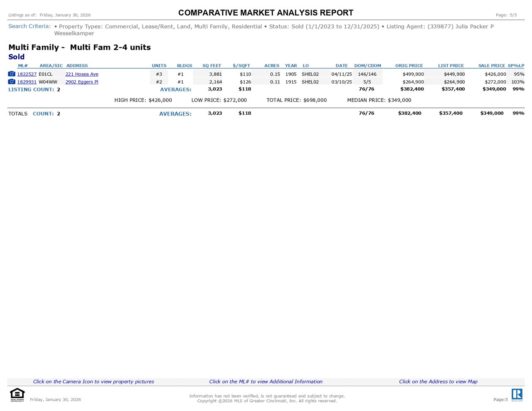Click the DATE column header
Image resolution: width=532 pixels, height=411 pixels.
tap(342, 66)
